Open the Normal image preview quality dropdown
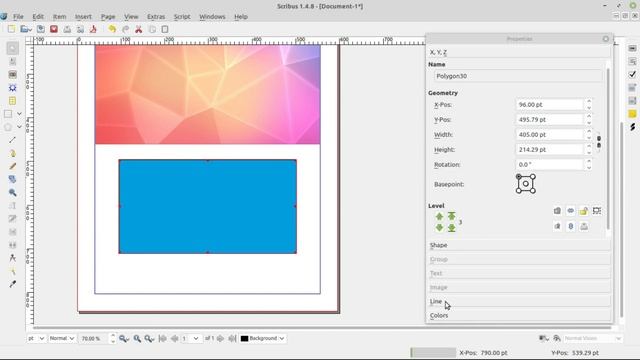Image resolution: width=640 pixels, height=360 pixels. pyautogui.click(x=62, y=338)
